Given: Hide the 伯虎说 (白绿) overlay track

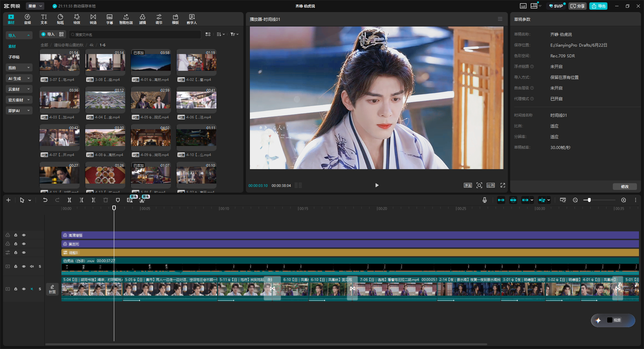Looking at the screenshot, I should tap(24, 266).
